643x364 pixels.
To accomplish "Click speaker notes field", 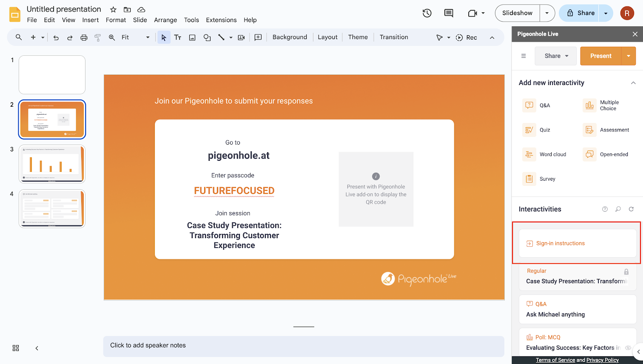I will (x=304, y=346).
